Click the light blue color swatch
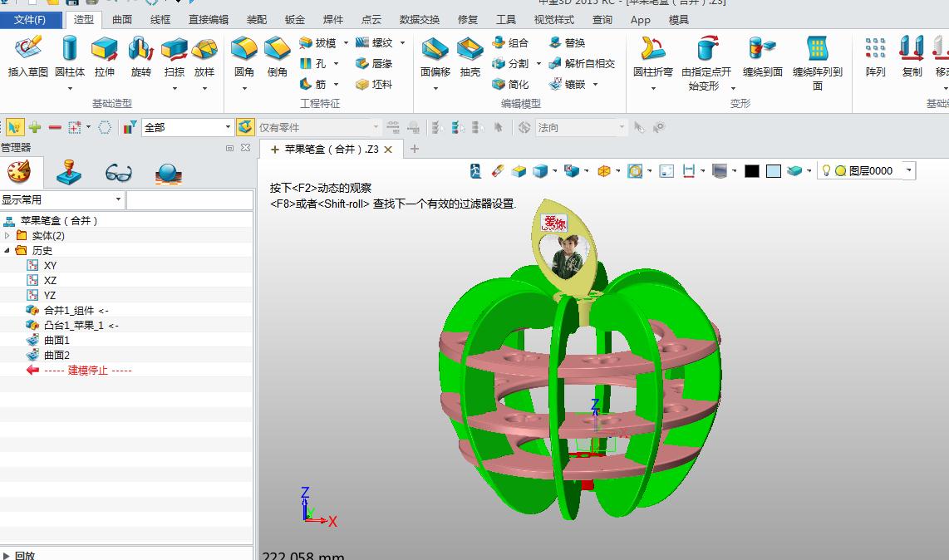Viewport: 949px width, 560px height. [x=774, y=171]
